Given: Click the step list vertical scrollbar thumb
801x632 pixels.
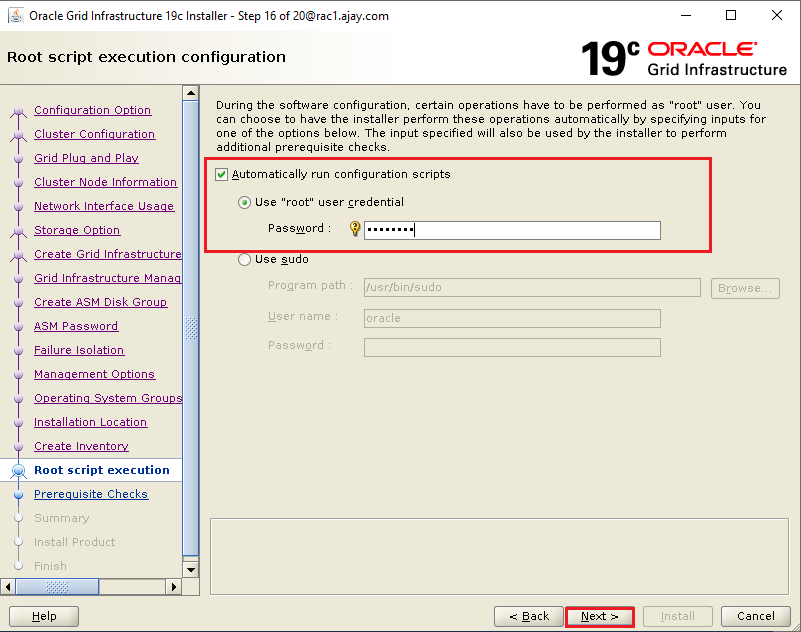Looking at the screenshot, I should (191, 328).
